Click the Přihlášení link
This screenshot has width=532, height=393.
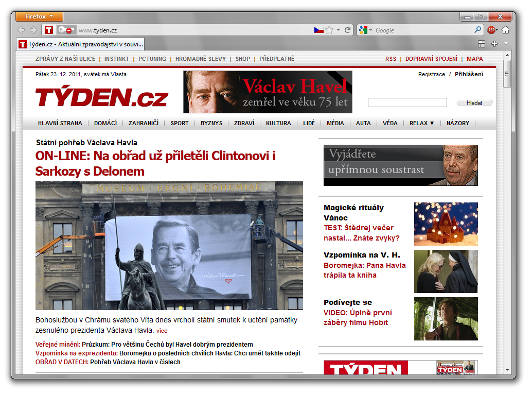click(469, 74)
